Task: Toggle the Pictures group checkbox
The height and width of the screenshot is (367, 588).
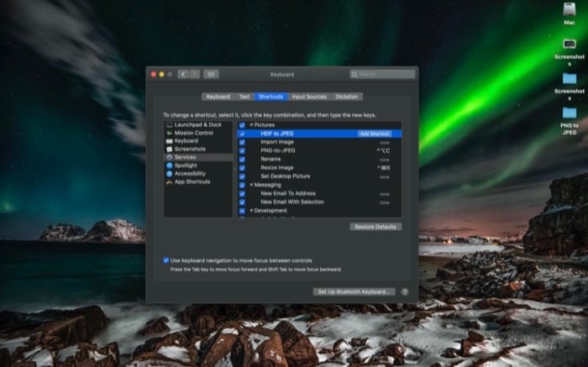Action: [242, 125]
